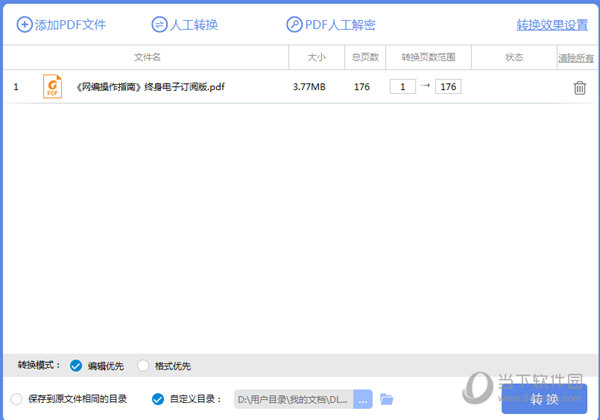The image size is (600, 420).
Task: Click the 添加PDF文件 label
Action: tap(70, 25)
